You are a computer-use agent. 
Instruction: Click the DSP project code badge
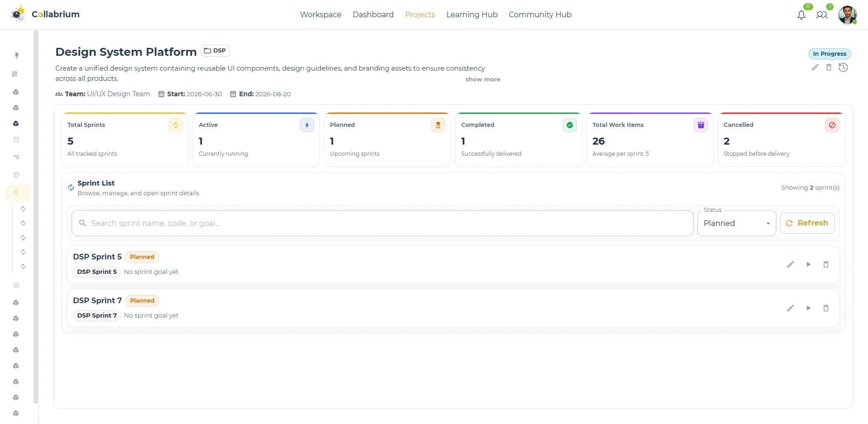(x=215, y=51)
